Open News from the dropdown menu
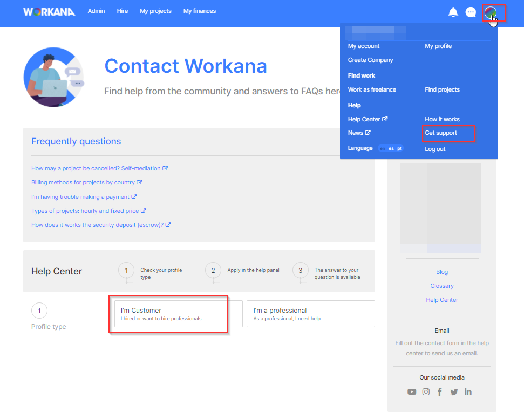Screen dimensions: 524x420 tap(359, 133)
